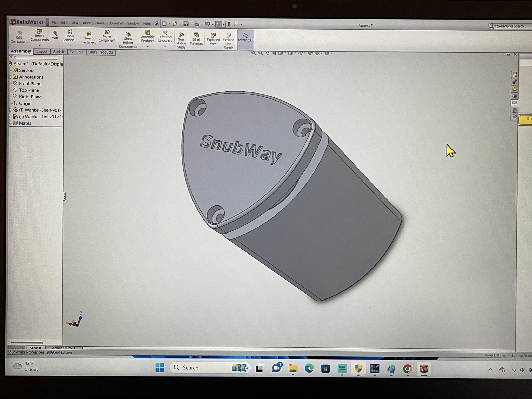Open the View menu

pyautogui.click(x=75, y=23)
